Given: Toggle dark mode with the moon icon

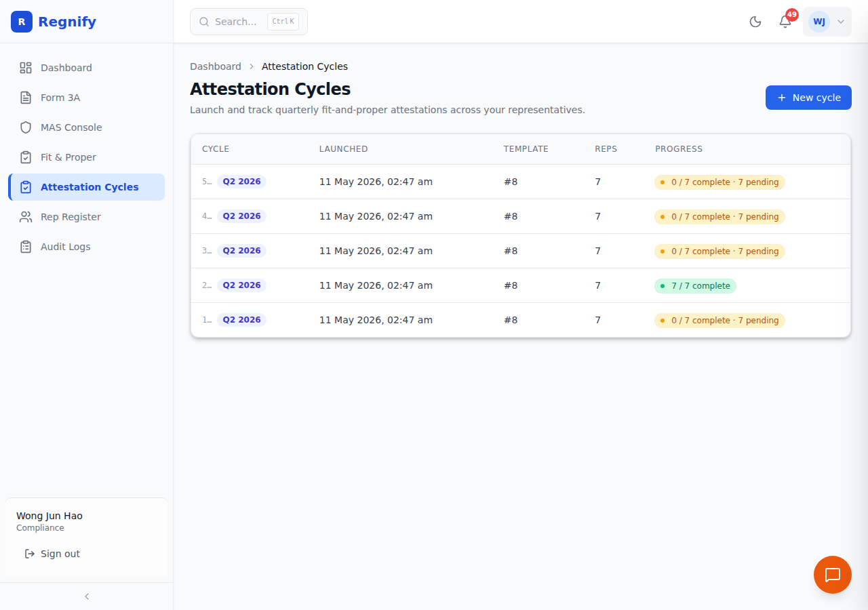Looking at the screenshot, I should pyautogui.click(x=755, y=22).
